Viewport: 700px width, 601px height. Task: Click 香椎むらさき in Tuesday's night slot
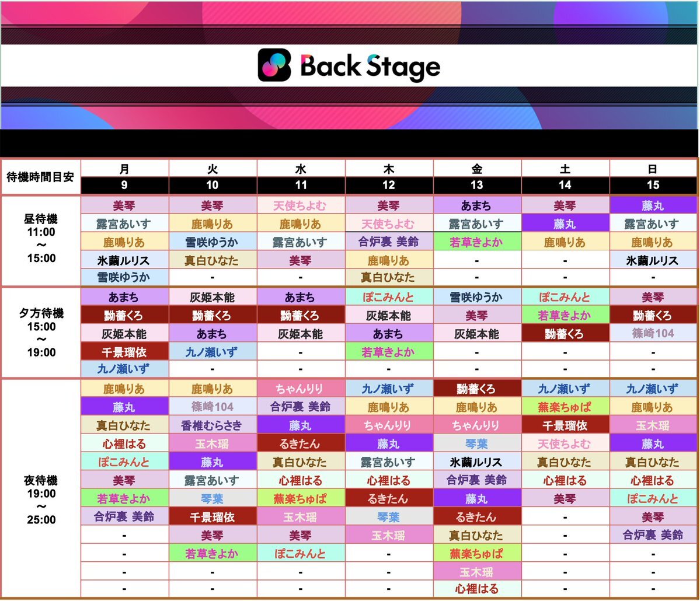click(213, 425)
